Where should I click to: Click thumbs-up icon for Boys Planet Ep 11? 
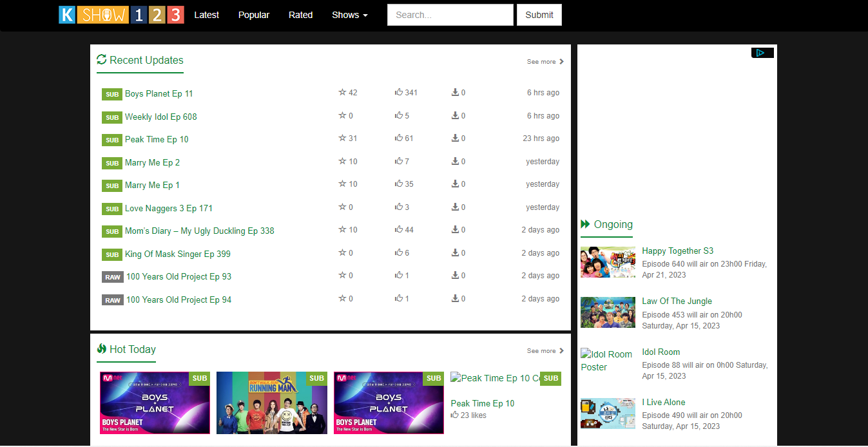coord(399,92)
